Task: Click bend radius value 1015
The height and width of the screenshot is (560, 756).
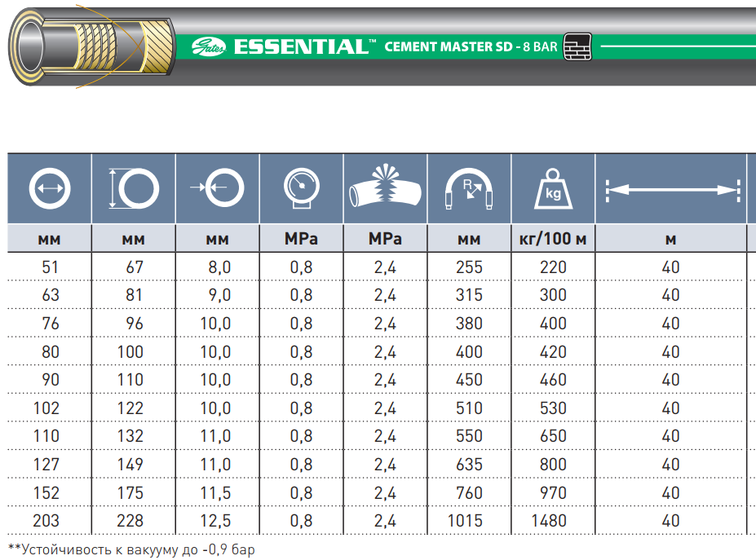Action: [465, 521]
